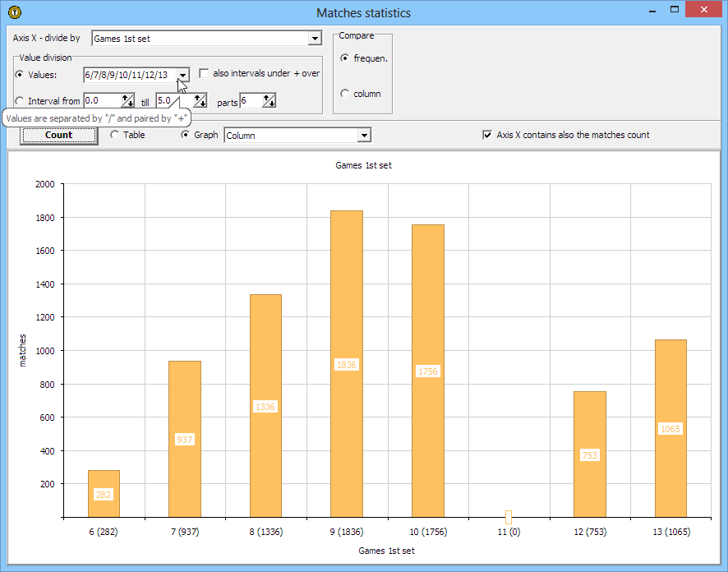Image resolution: width=728 pixels, height=572 pixels.
Task: Click the parts input field
Action: coord(251,100)
